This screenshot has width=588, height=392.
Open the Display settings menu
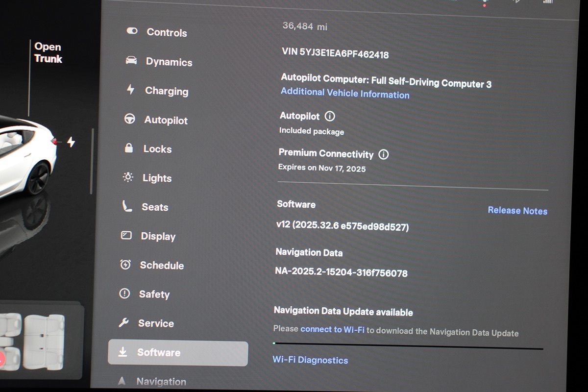[x=158, y=236]
